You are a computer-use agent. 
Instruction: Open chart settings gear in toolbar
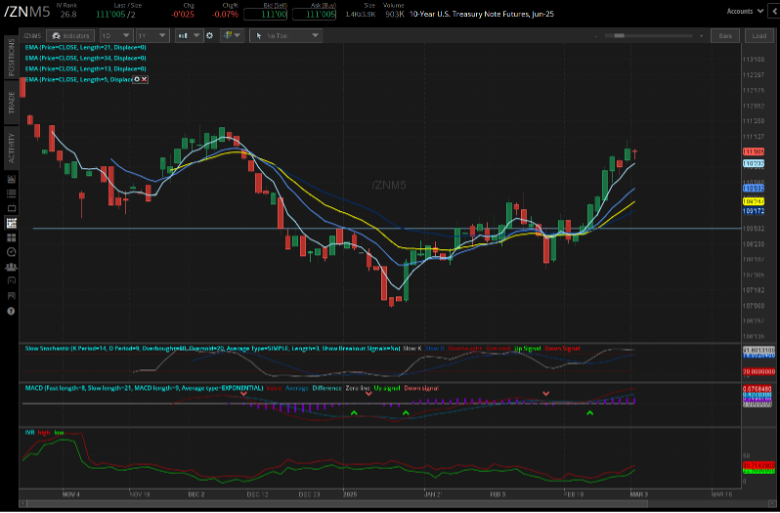click(210, 36)
